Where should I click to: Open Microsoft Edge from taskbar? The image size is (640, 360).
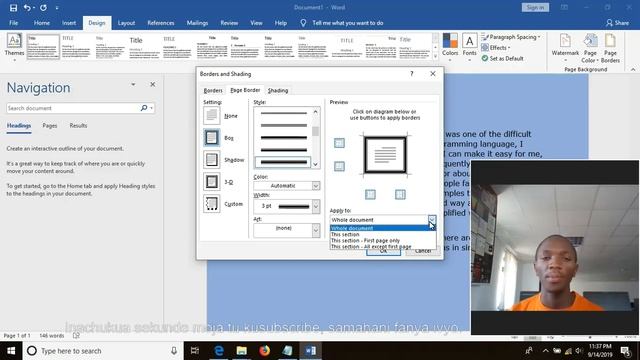point(219,351)
